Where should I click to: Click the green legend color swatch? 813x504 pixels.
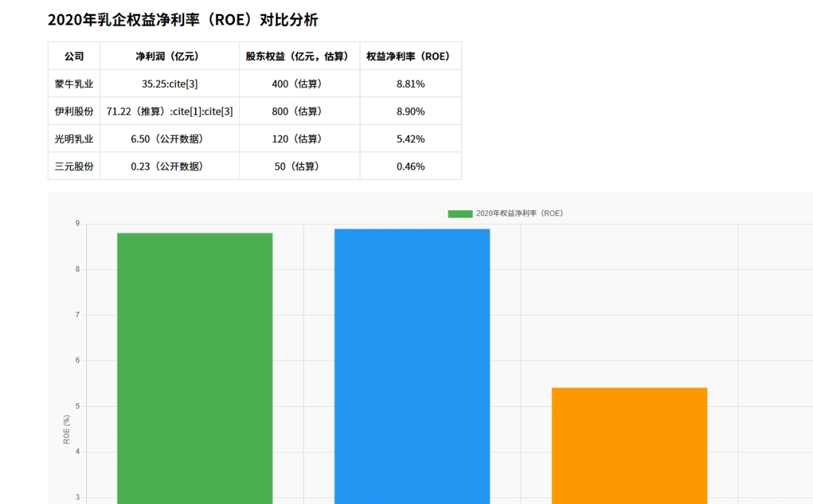460,214
